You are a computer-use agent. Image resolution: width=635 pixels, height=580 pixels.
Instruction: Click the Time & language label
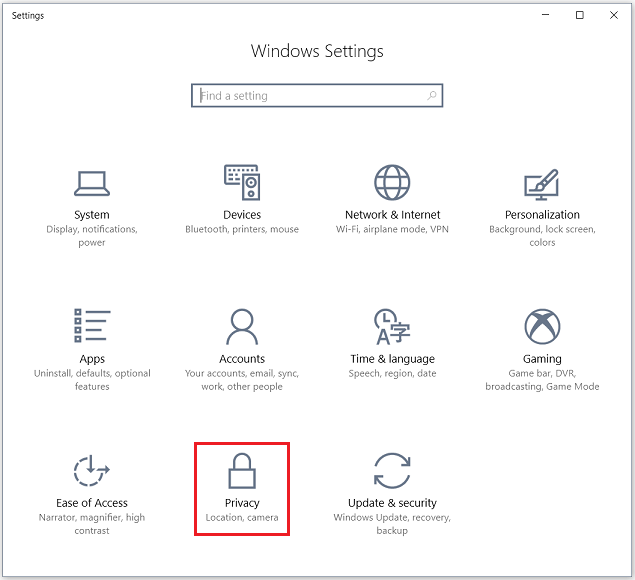[392, 359]
